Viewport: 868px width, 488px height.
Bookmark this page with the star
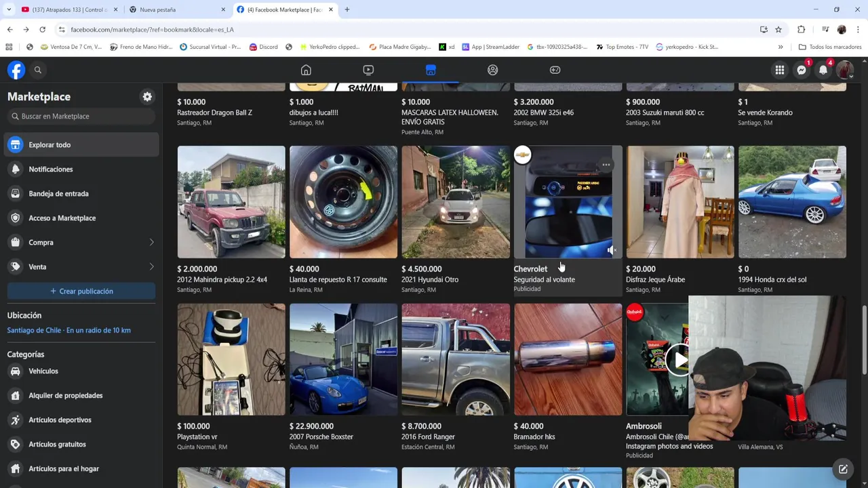click(x=778, y=29)
